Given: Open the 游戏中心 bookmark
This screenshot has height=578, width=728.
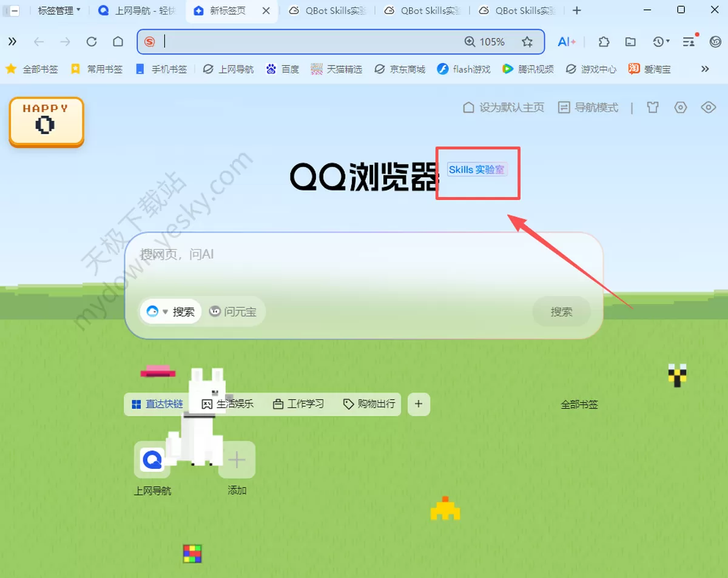Looking at the screenshot, I should pos(591,69).
